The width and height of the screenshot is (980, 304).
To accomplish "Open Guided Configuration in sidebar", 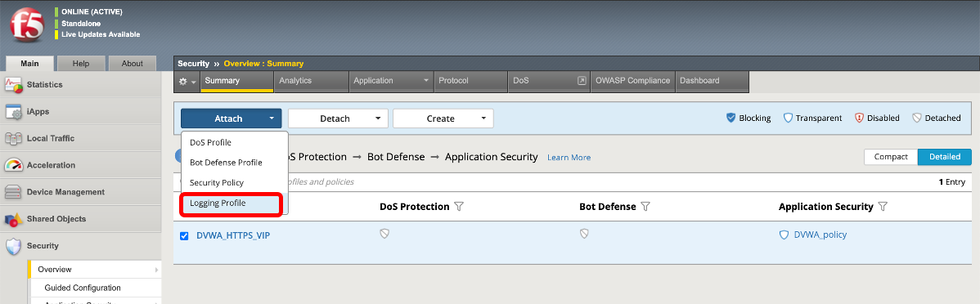I will click(83, 288).
